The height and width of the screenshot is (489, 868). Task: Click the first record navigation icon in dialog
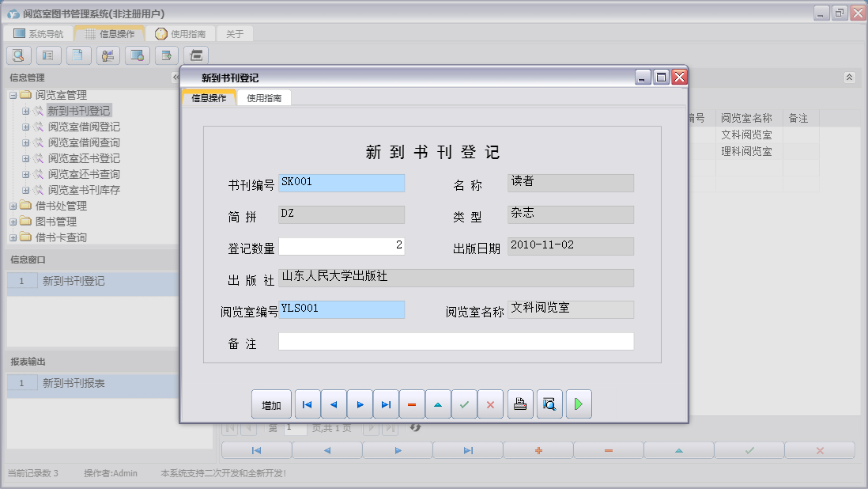click(x=308, y=404)
